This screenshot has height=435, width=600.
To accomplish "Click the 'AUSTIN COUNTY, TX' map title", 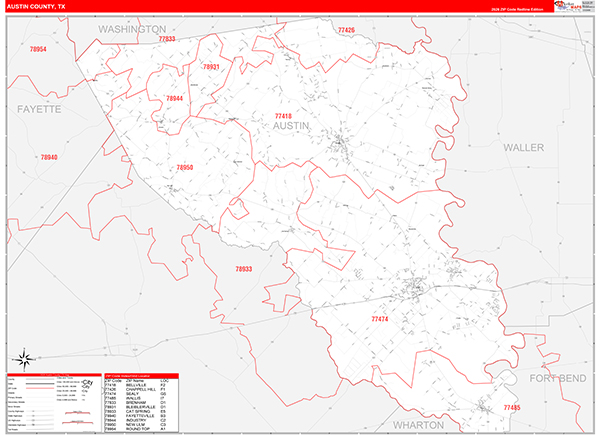I will coord(36,7).
